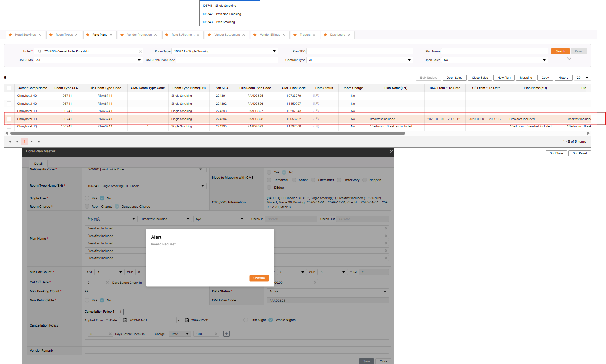Clear the Hotel field using X icon
606x364 pixels.
click(140, 52)
